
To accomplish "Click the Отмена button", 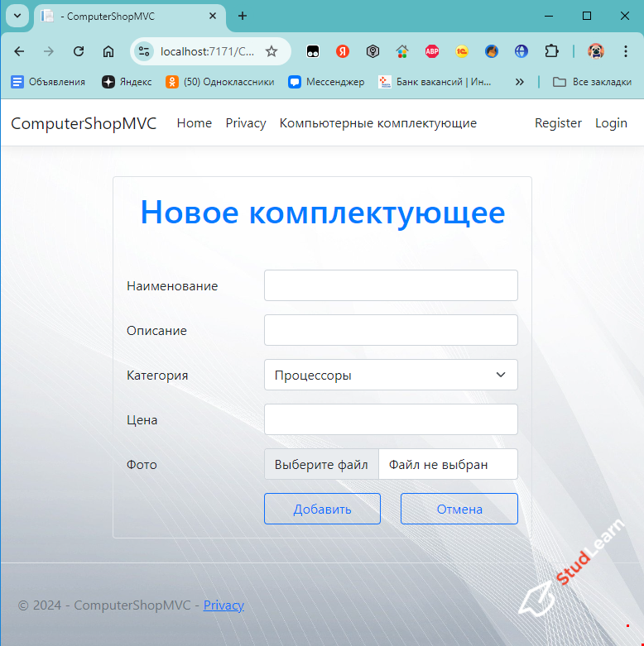I will (x=459, y=509).
